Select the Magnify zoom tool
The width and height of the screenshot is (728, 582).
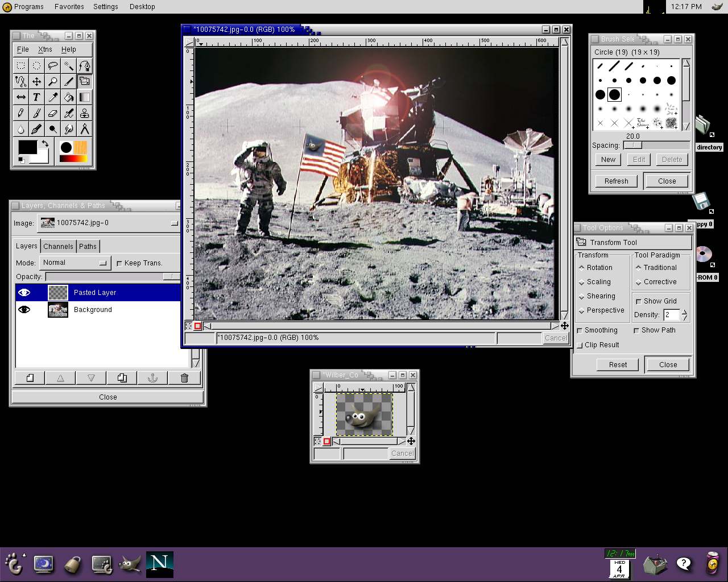(x=52, y=81)
